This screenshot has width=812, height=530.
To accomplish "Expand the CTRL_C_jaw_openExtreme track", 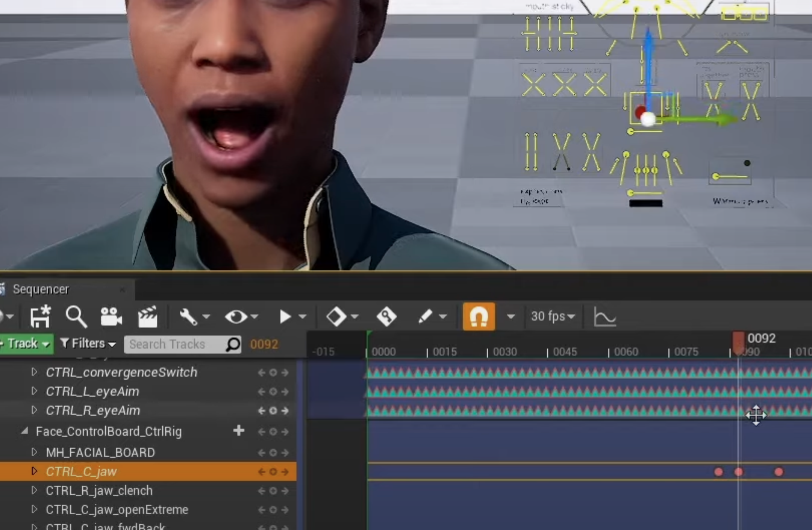I will tap(34, 510).
